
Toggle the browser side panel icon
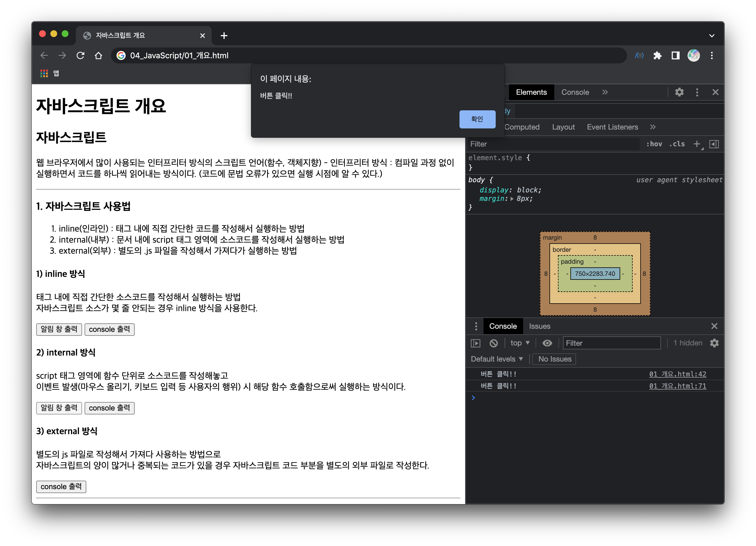tap(675, 55)
